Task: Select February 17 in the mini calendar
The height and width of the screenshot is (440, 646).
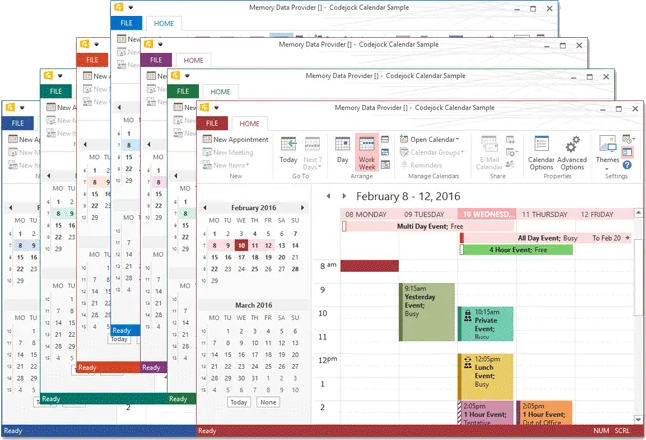Action: pos(241,257)
